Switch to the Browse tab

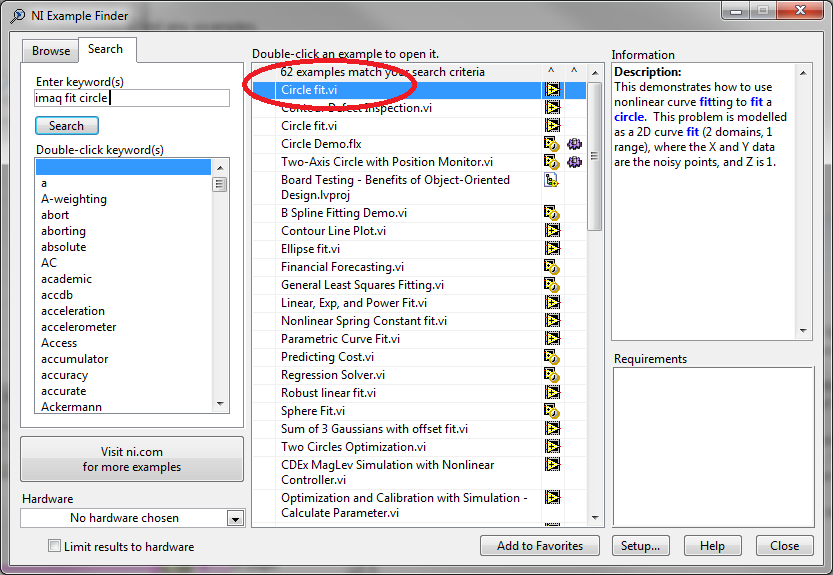pos(51,51)
